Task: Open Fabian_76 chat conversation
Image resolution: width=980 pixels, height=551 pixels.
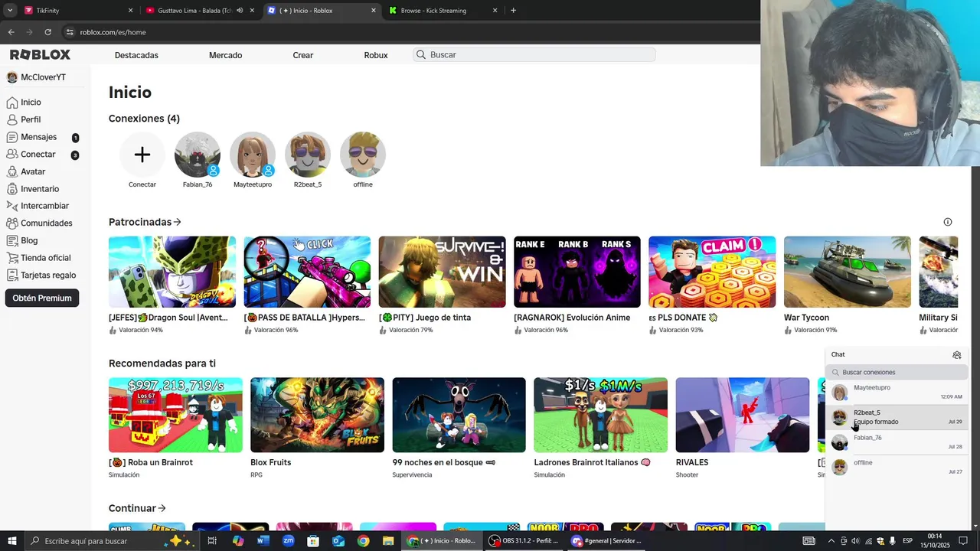Action: pyautogui.click(x=897, y=442)
